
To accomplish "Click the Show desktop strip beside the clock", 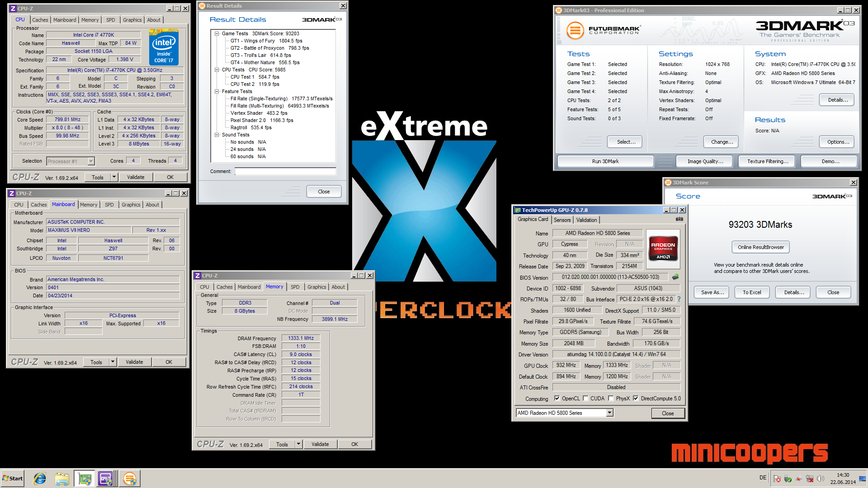I will [863, 479].
